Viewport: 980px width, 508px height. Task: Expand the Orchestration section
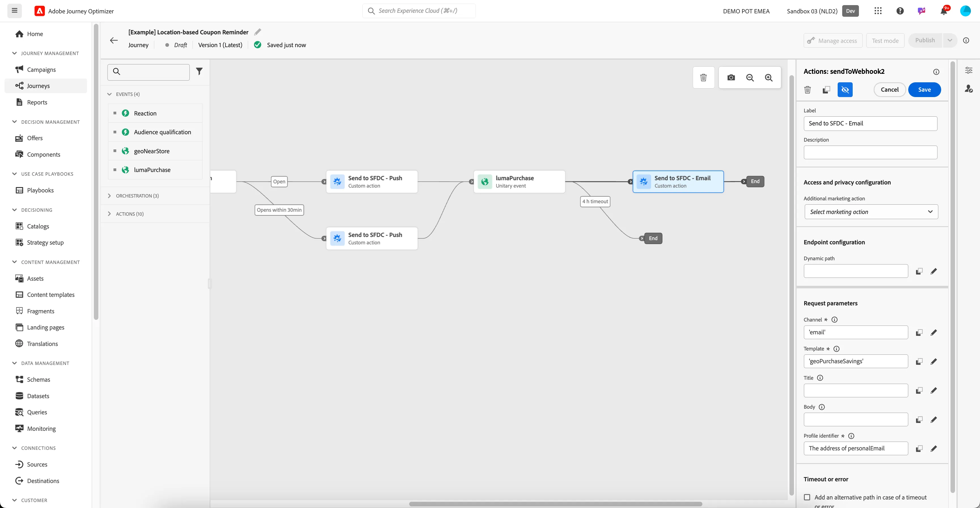click(109, 196)
